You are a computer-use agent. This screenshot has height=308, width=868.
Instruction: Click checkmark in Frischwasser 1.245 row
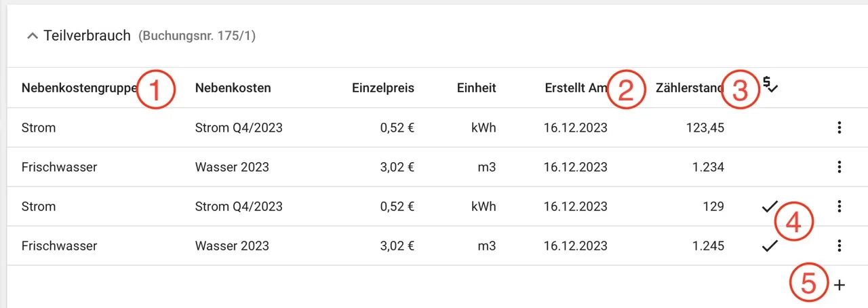pyautogui.click(x=769, y=246)
